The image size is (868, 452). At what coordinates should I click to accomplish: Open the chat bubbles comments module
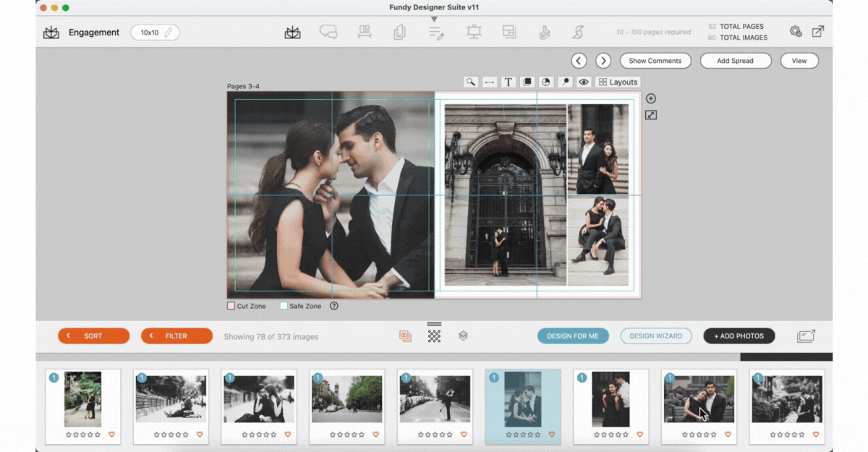pyautogui.click(x=328, y=32)
